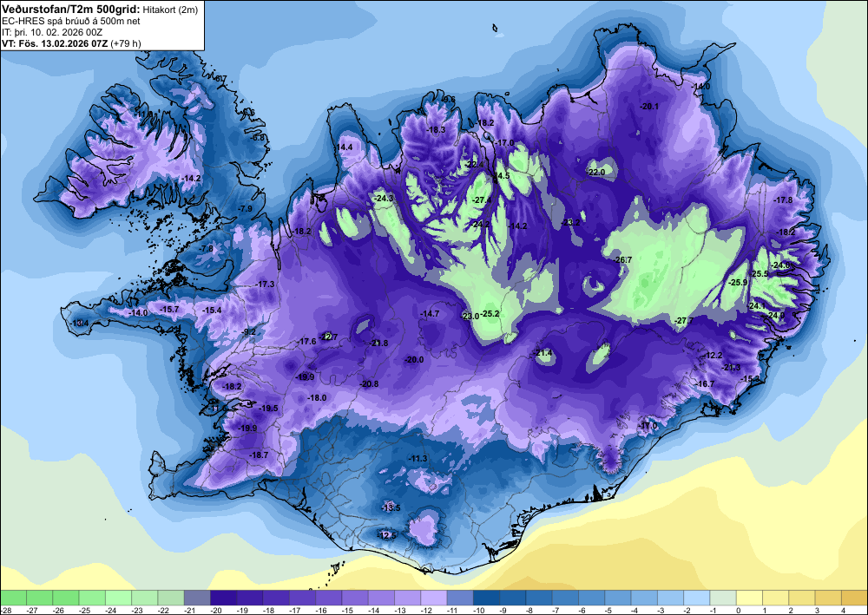
Task: Select the lilac legend swatch at -12
Action: [434, 598]
